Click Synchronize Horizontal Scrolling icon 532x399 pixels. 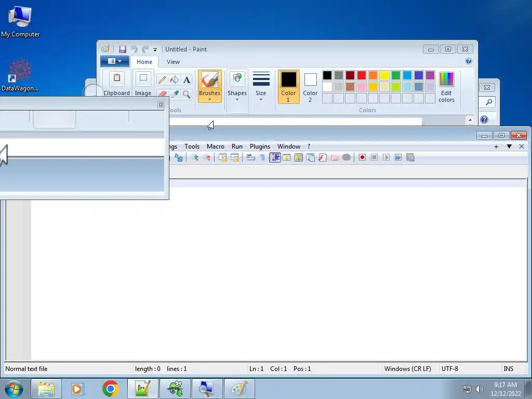point(235,157)
